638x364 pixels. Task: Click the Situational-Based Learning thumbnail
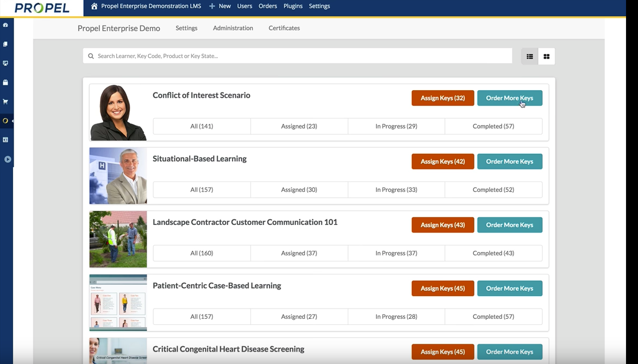[x=118, y=175]
